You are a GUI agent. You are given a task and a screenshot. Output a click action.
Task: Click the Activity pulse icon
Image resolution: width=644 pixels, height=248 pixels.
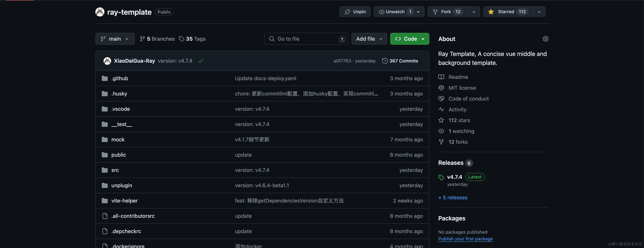[441, 109]
